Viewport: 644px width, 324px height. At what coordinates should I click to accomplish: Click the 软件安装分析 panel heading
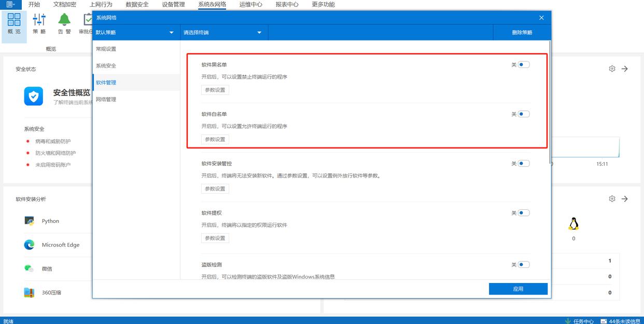click(31, 199)
